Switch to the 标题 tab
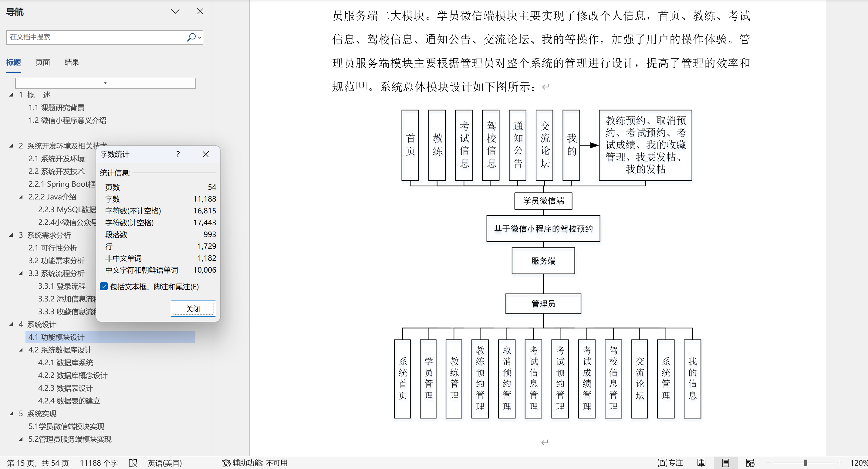The image size is (868, 469). coord(13,62)
